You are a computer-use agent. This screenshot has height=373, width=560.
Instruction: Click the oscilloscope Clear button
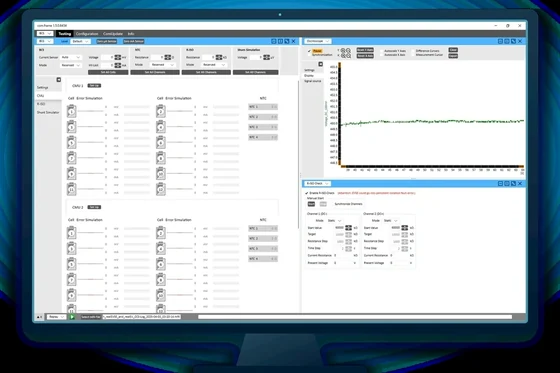453,50
